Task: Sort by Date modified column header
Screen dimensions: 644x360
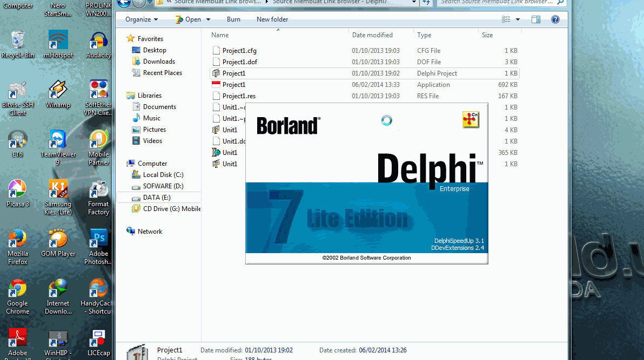Action: (x=372, y=35)
